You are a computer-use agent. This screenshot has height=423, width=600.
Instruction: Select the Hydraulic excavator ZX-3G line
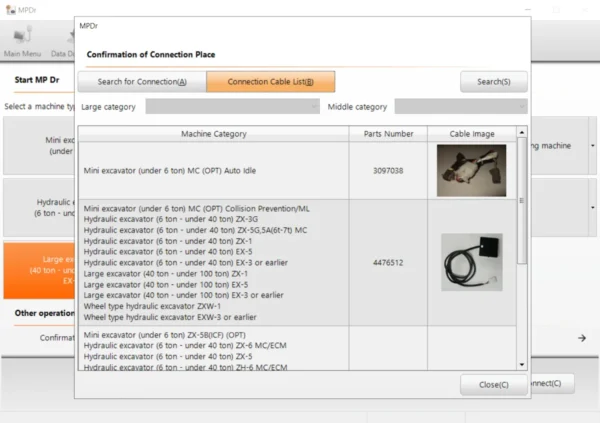pyautogui.click(x=171, y=219)
